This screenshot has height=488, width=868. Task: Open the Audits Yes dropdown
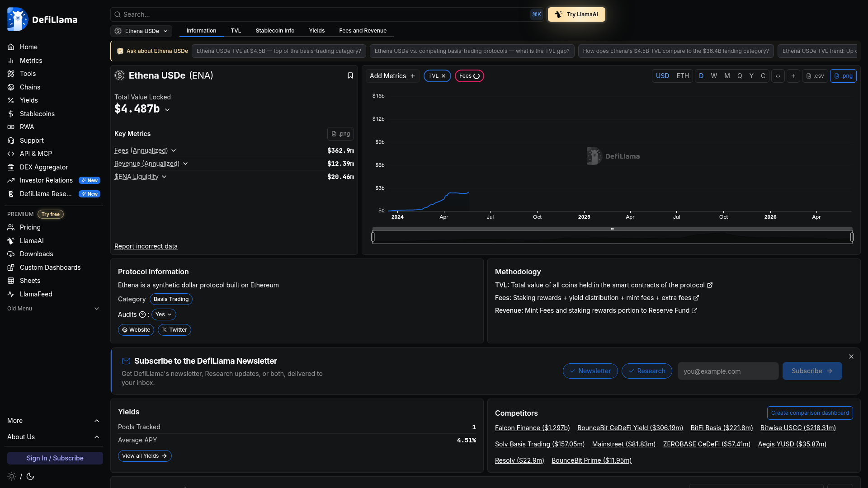(x=164, y=314)
